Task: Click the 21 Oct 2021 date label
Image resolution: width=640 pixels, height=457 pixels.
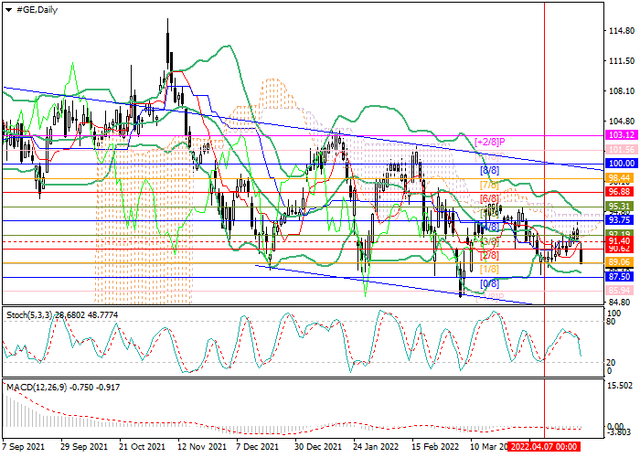Action: tap(142, 447)
